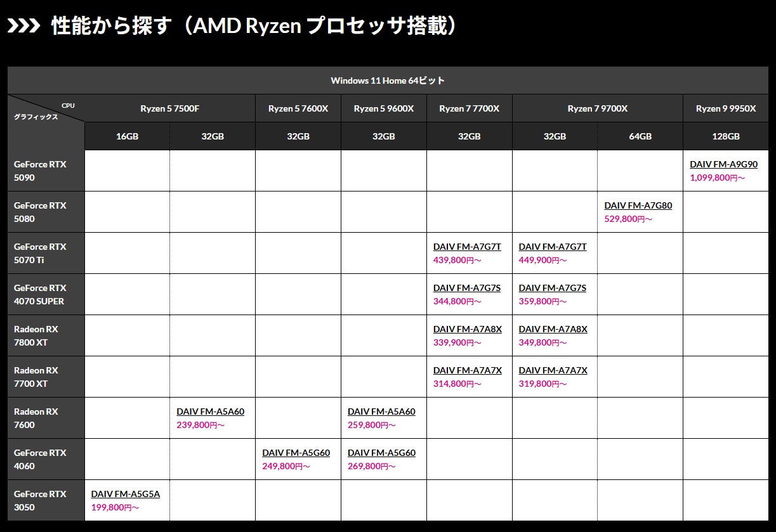Click the 449,900円 price text
Image resolution: width=776 pixels, height=532 pixels.
[543, 261]
